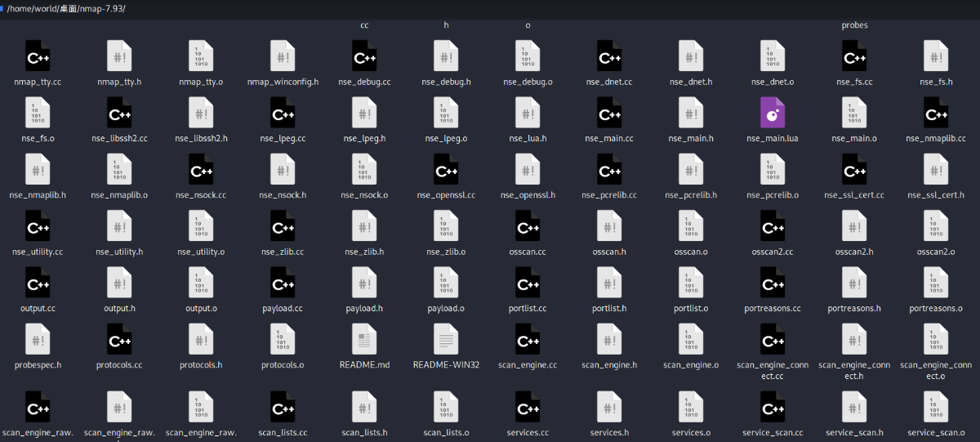The image size is (980, 442).
Task: Click the services.h header file
Action: click(609, 407)
